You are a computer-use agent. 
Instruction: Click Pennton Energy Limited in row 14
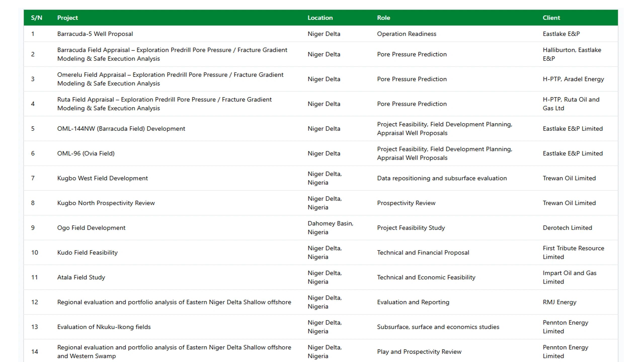point(566,352)
